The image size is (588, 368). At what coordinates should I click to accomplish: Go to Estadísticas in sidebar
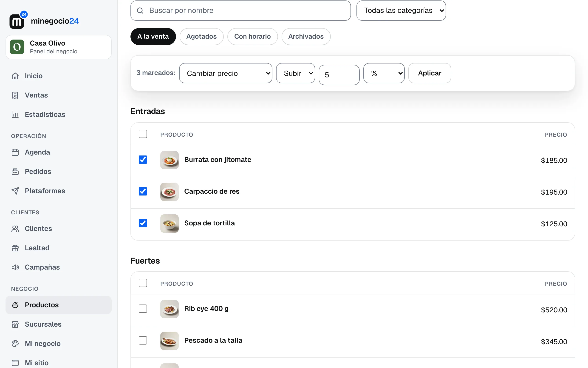pos(59,114)
